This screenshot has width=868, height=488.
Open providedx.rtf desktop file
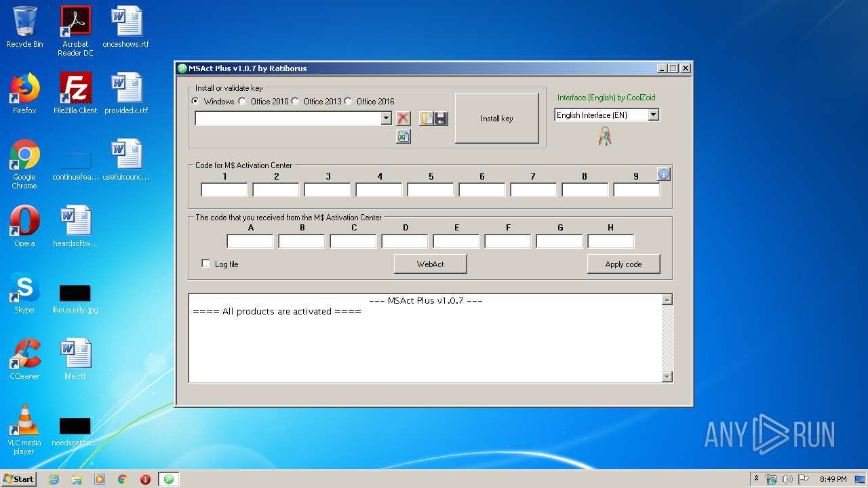tap(126, 94)
